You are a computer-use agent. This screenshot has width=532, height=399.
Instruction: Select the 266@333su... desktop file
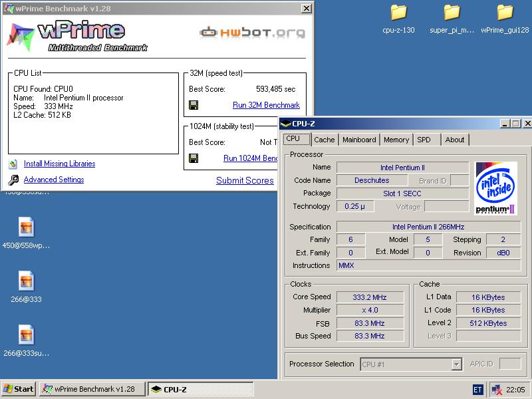click(26, 340)
